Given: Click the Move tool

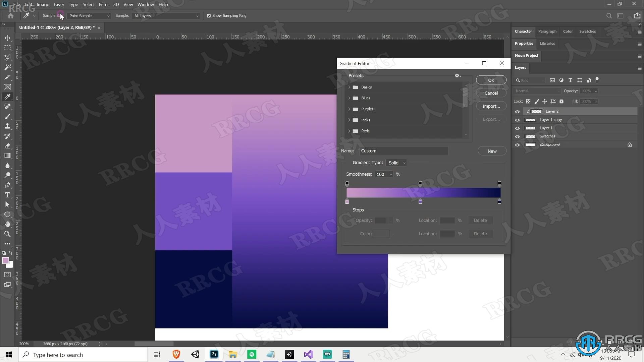Looking at the screenshot, I should click(7, 38).
